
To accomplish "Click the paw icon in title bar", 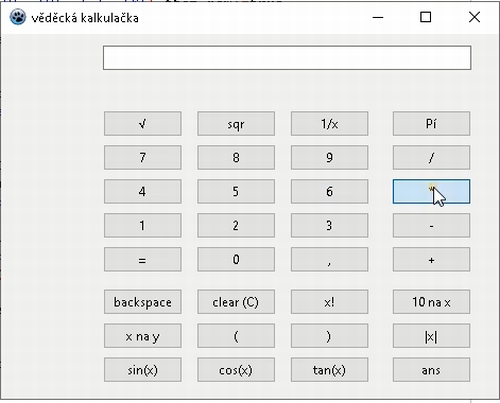I will point(18,17).
